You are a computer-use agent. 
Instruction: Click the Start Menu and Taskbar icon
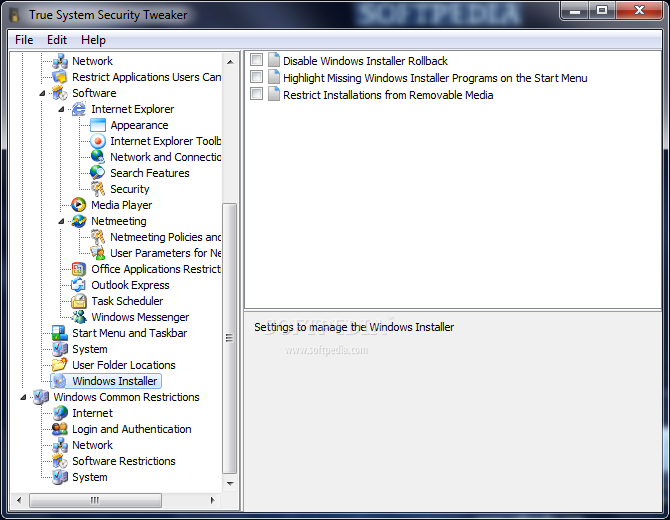coord(60,333)
